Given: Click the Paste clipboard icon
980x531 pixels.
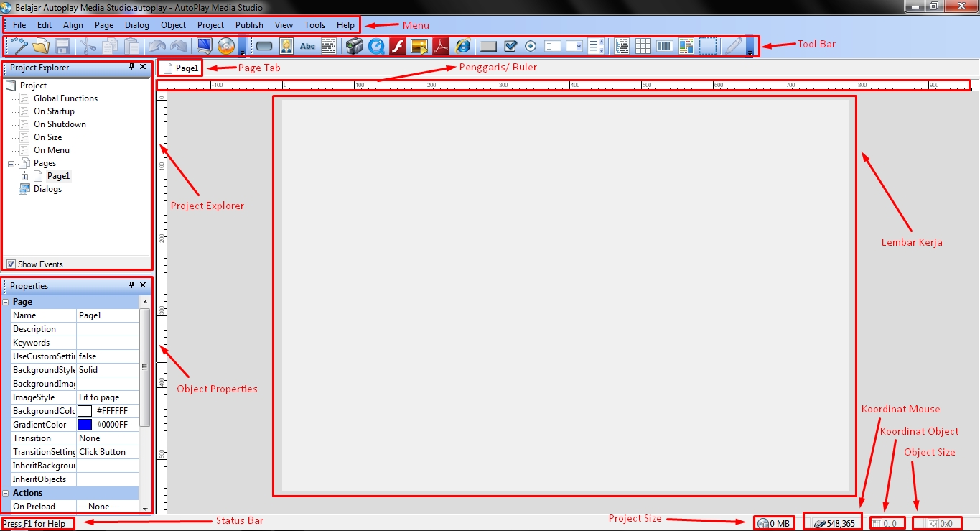Looking at the screenshot, I should [x=132, y=46].
